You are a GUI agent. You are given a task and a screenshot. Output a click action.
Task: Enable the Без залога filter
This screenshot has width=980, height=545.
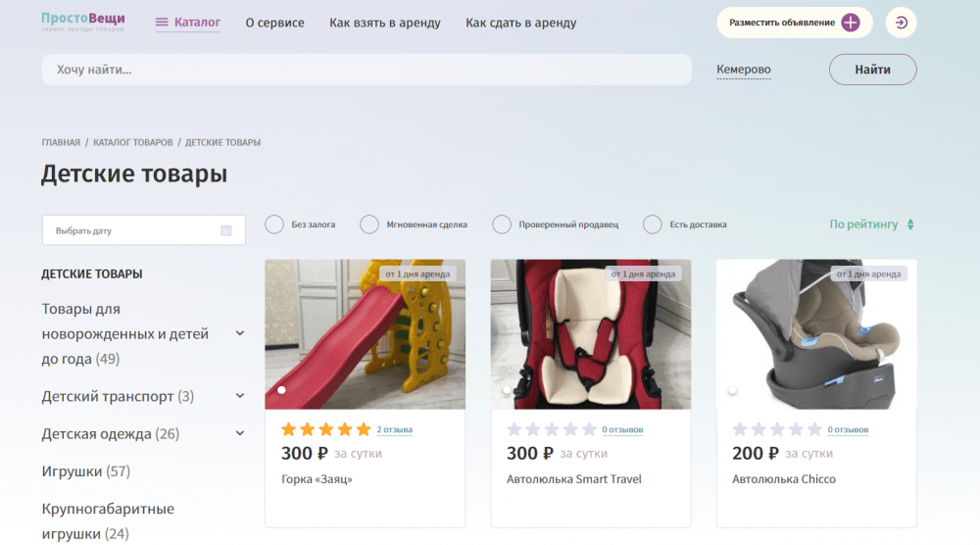pyautogui.click(x=274, y=224)
